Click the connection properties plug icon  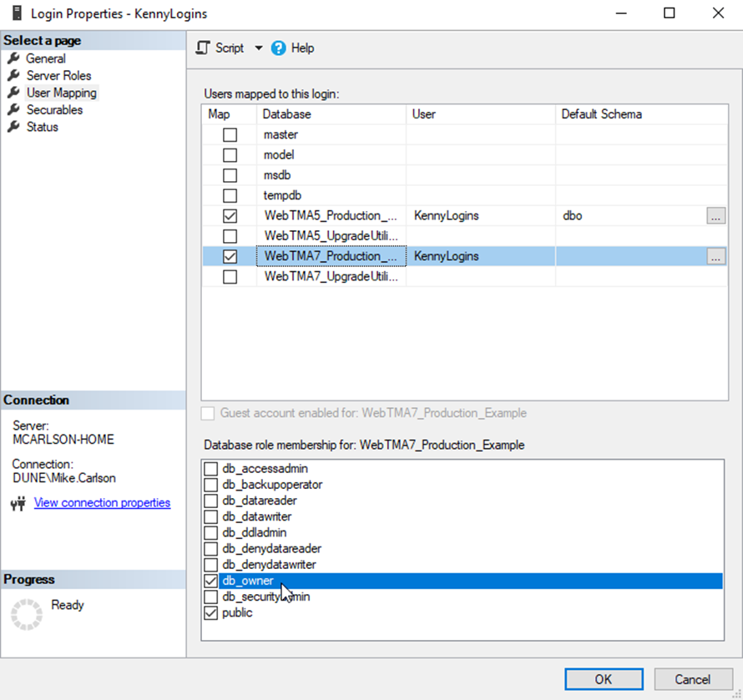coord(17,502)
